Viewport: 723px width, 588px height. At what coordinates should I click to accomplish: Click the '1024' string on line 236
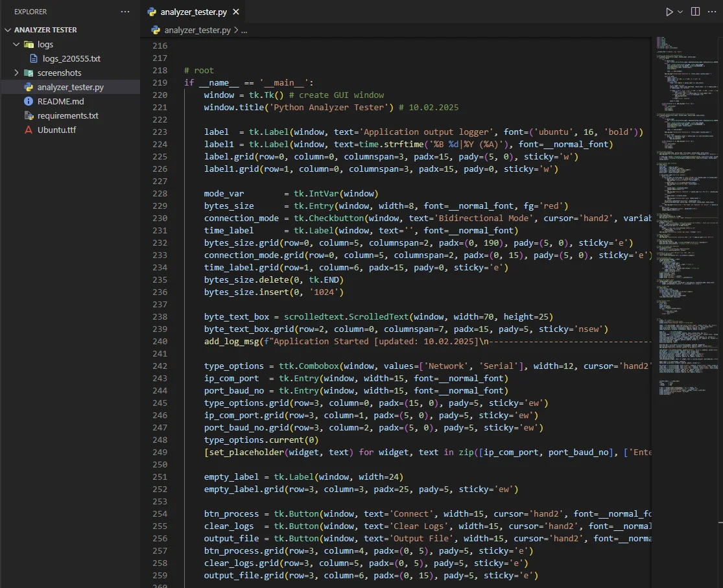click(324, 292)
